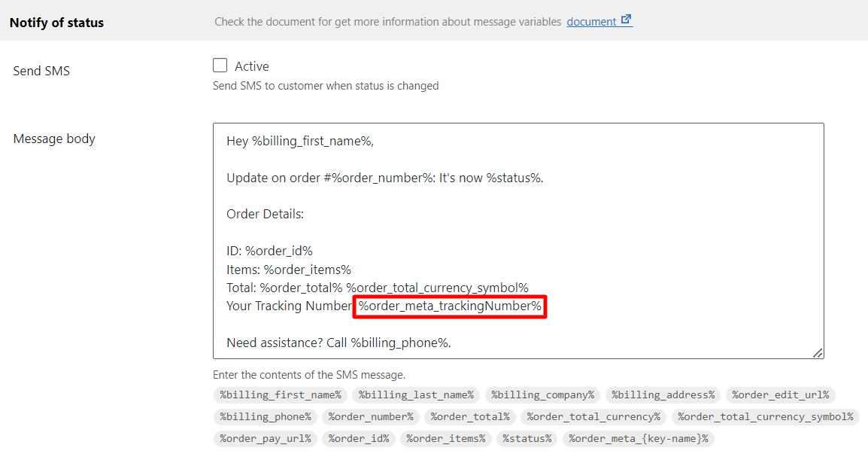Choose the %order_meta_{key-name}% variable tag
This screenshot has height=457, width=868.
(x=639, y=438)
